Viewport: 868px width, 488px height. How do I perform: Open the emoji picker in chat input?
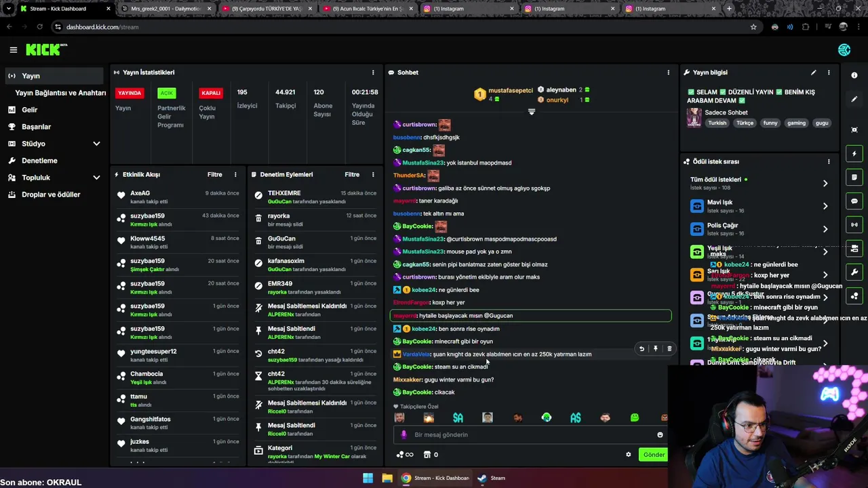click(x=660, y=434)
